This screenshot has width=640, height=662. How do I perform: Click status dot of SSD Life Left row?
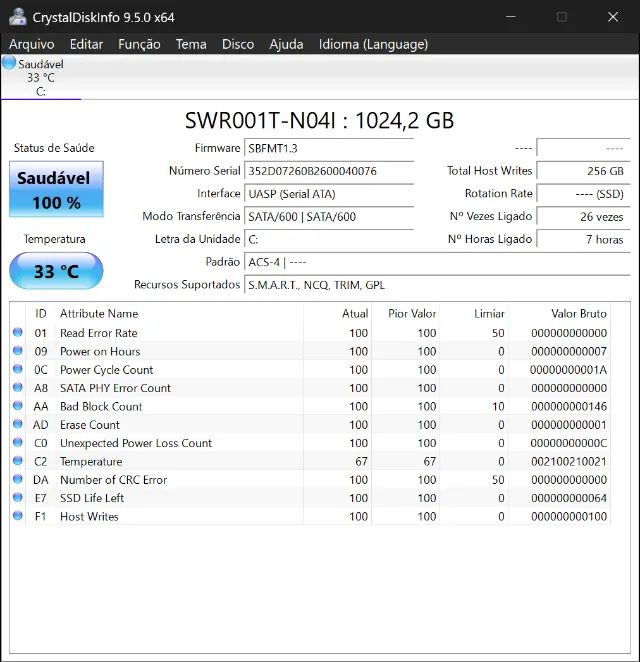tap(18, 497)
